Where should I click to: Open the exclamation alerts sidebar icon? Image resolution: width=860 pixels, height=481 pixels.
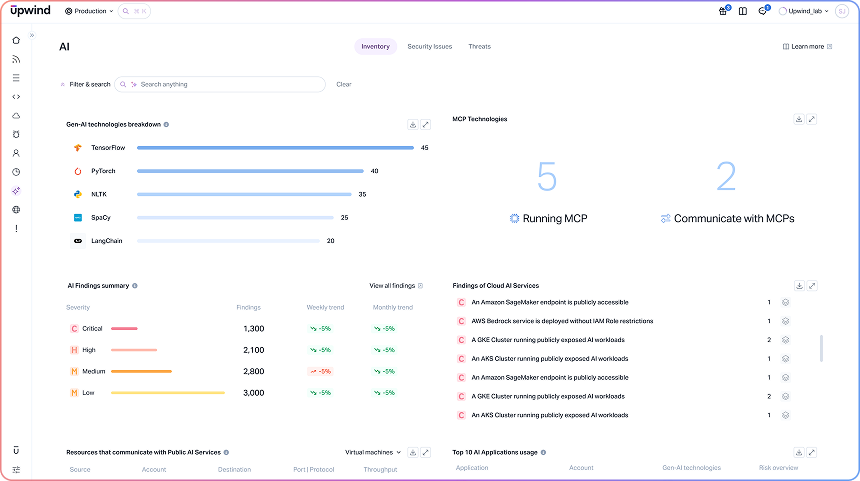(16, 228)
